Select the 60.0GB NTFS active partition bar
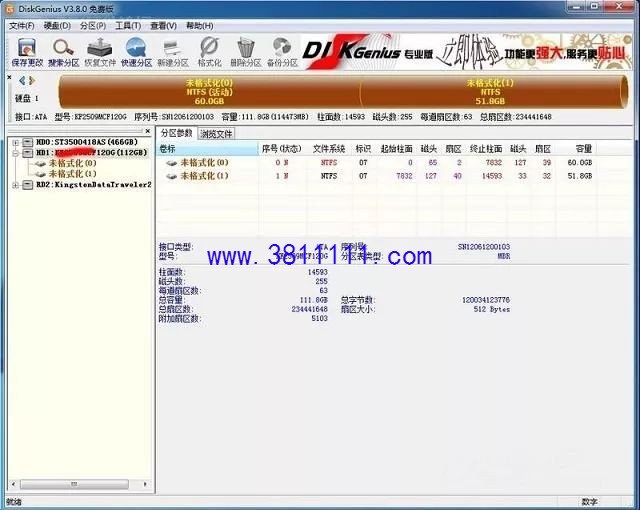The image size is (640, 510). click(209, 92)
